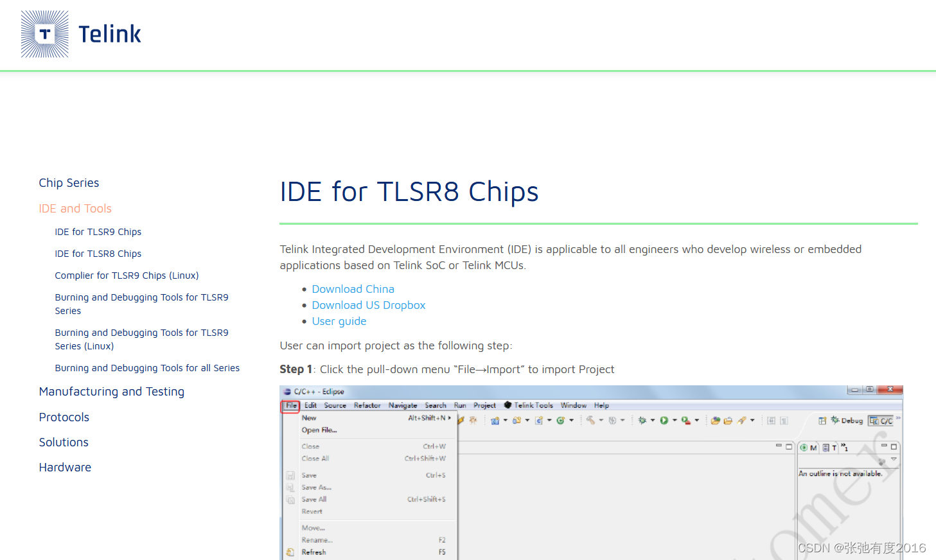
Task: Click the Download China link
Action: tap(353, 289)
